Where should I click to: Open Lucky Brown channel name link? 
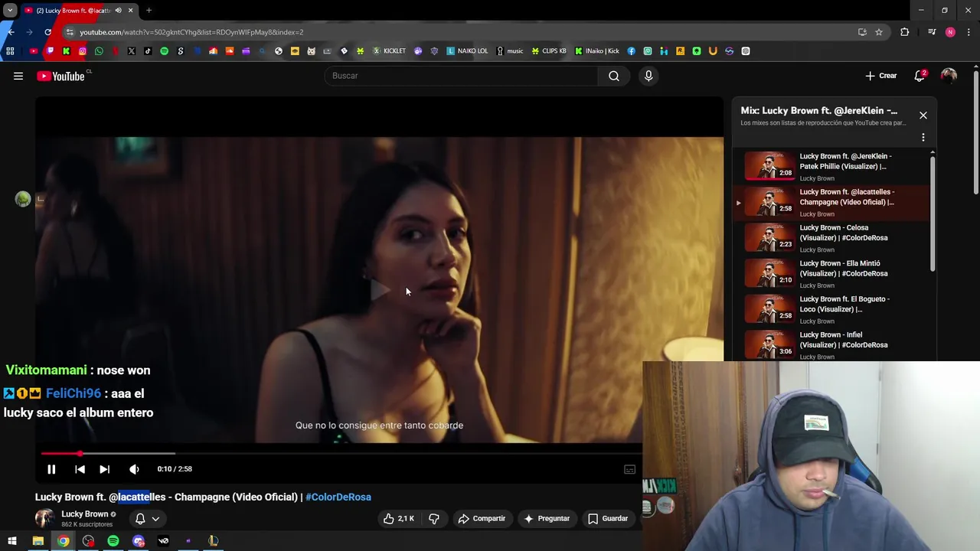pyautogui.click(x=85, y=514)
